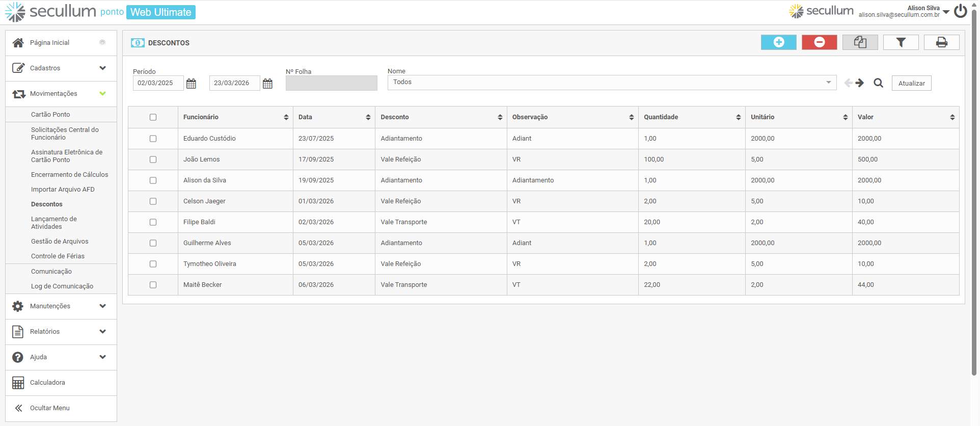980x426 pixels.
Task: Open Cartão Ponto from the sidebar
Action: pos(50,115)
